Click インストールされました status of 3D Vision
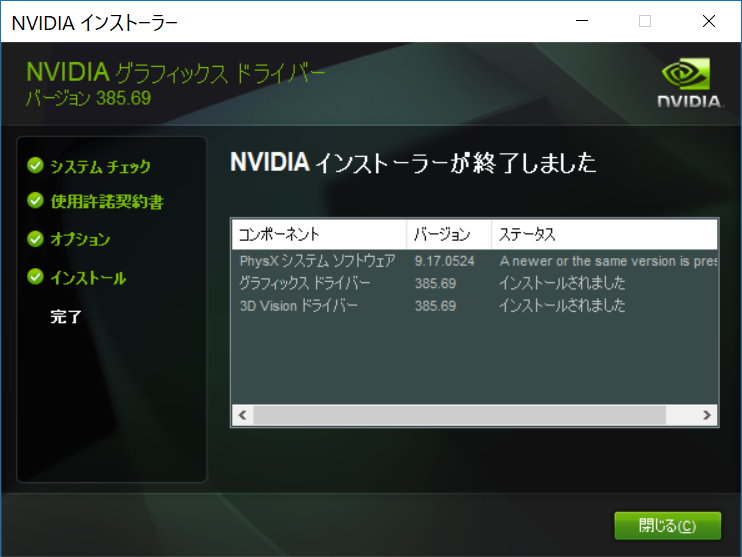742x557 pixels. click(562, 306)
